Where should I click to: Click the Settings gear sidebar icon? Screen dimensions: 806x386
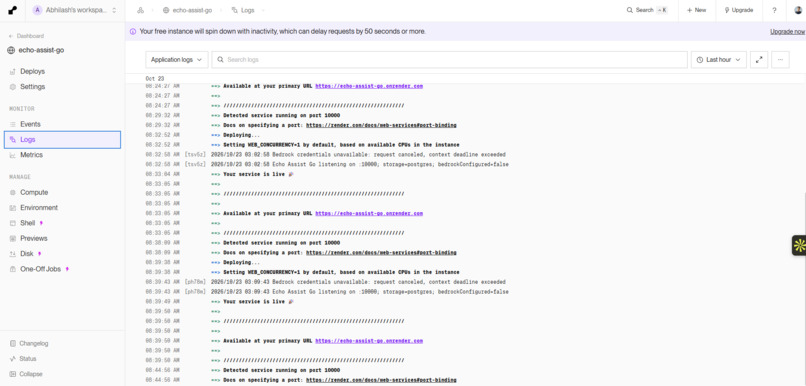pyautogui.click(x=13, y=87)
